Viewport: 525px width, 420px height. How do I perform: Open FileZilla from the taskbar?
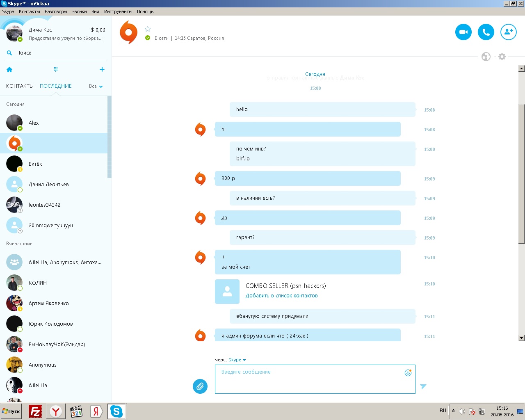pos(35,411)
